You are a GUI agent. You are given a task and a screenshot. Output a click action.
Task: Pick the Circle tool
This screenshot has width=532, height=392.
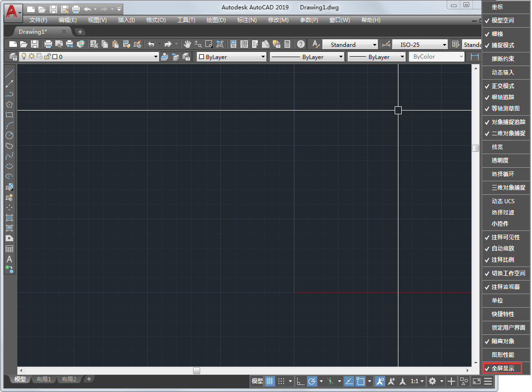point(9,135)
